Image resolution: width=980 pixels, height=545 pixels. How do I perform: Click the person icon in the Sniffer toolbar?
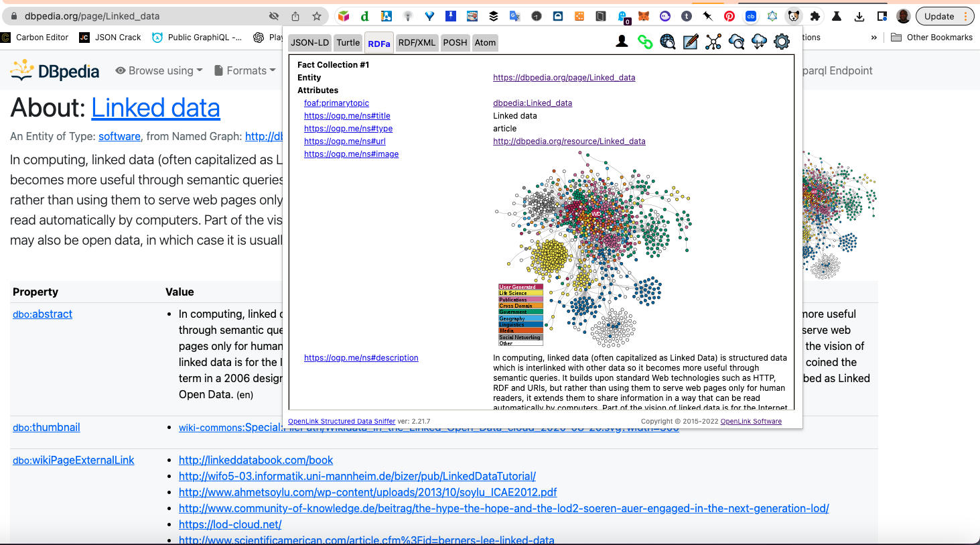point(622,42)
